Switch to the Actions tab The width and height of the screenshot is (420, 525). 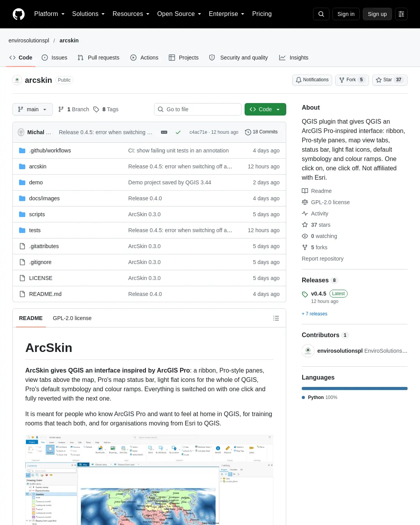click(144, 58)
